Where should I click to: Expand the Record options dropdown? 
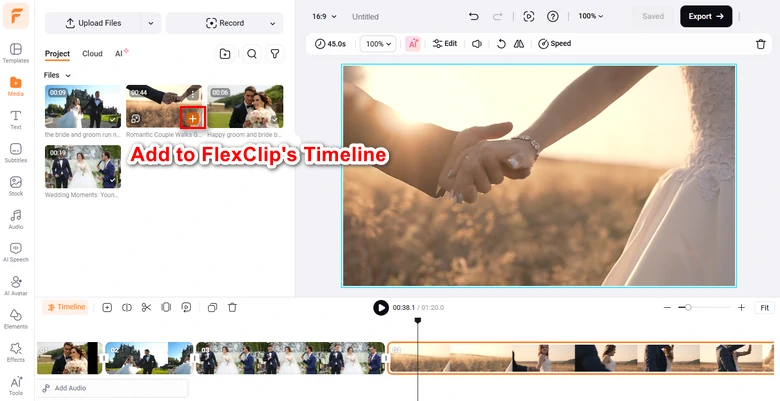pyautogui.click(x=273, y=23)
